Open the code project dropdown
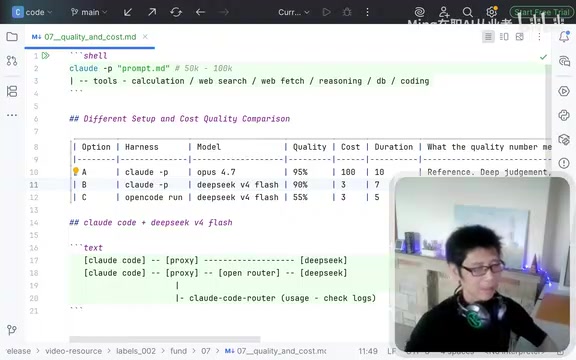Image resolution: width=576 pixels, height=360 pixels. point(32,12)
